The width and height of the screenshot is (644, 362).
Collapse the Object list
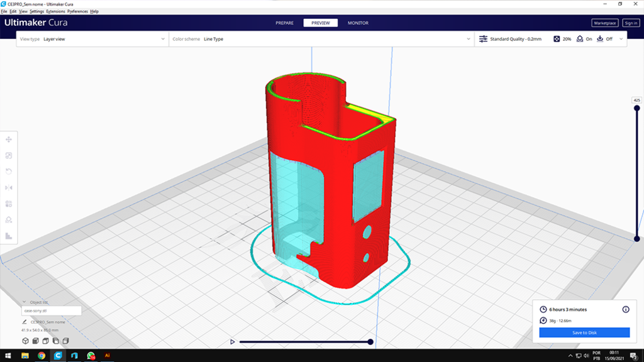pos(25,302)
